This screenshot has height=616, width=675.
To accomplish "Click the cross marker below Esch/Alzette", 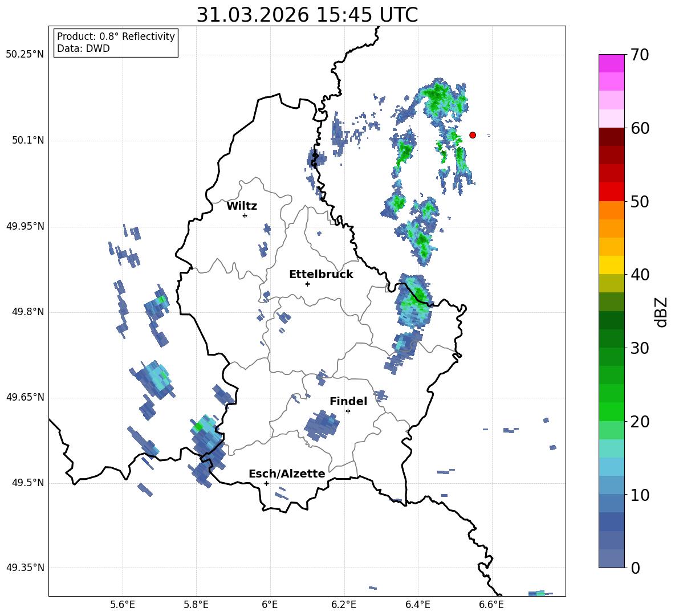I will [266, 483].
